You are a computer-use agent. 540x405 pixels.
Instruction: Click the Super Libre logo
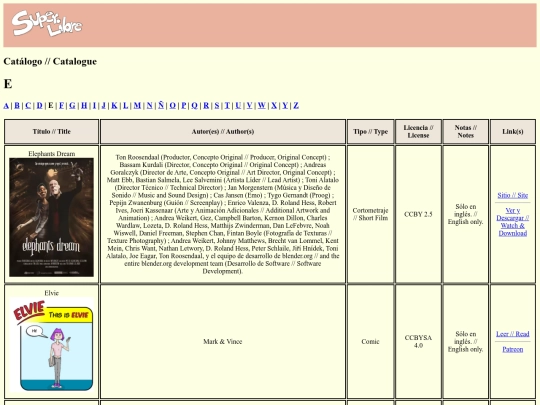click(x=47, y=24)
